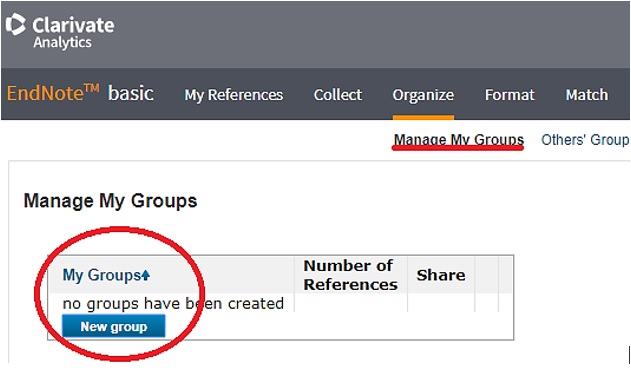631x376 pixels.
Task: Click the Clarivate logo icon
Action: coord(16,25)
